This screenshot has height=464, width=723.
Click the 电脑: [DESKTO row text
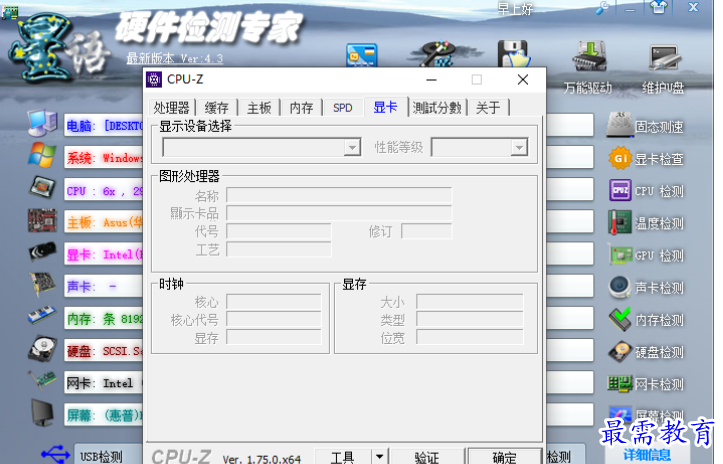coord(104,126)
